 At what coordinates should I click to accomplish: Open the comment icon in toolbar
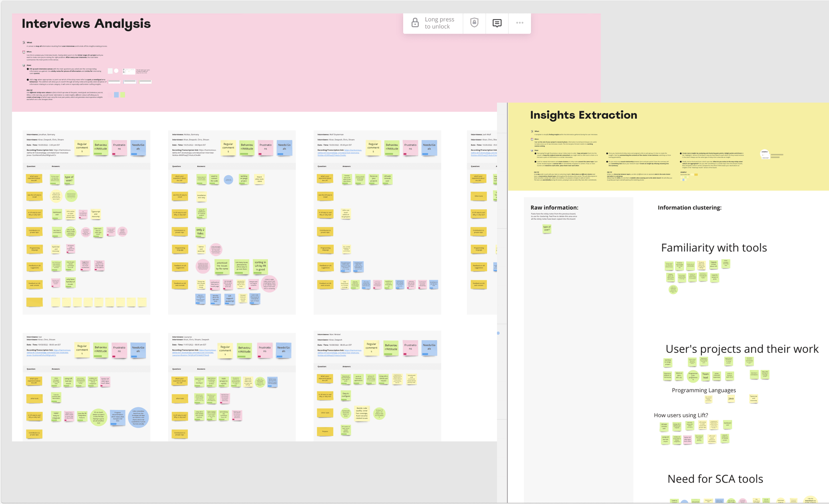tap(497, 23)
